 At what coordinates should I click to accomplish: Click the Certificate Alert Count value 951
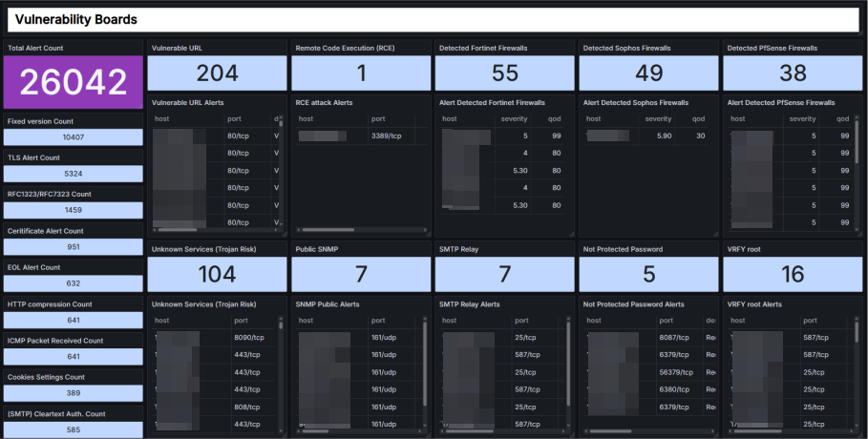click(x=74, y=247)
